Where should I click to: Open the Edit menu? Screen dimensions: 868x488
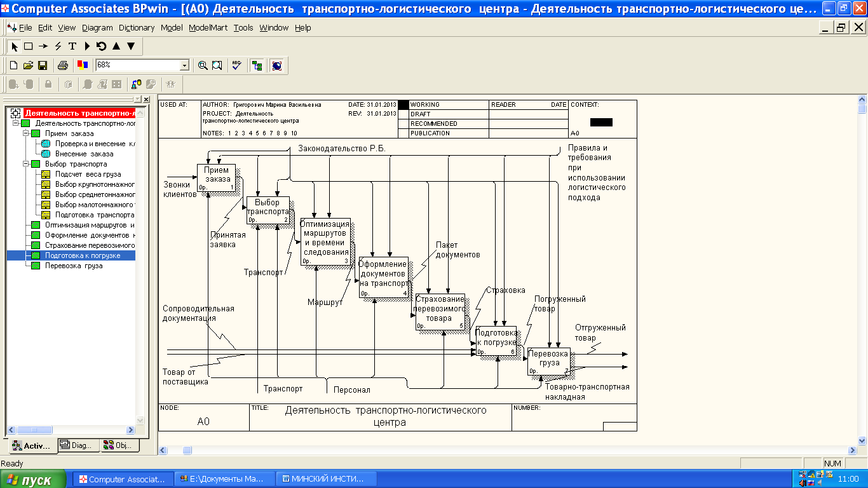[x=45, y=28]
